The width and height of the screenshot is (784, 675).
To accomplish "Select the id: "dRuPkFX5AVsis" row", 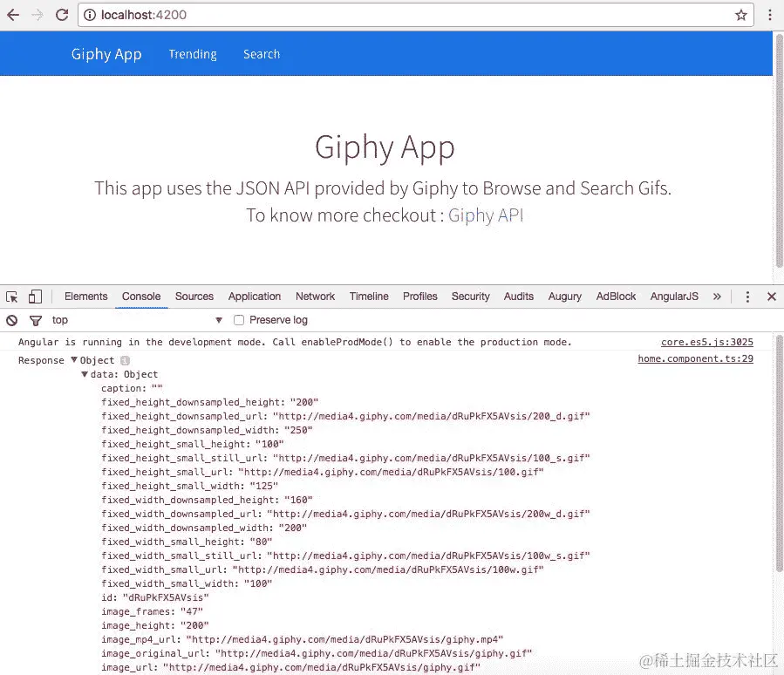I will pos(155,597).
